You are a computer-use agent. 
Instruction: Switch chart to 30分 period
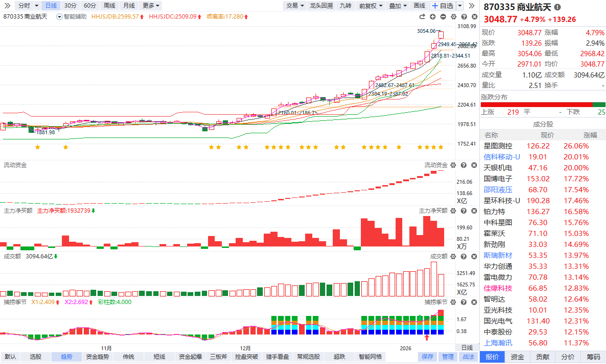(x=70, y=6)
